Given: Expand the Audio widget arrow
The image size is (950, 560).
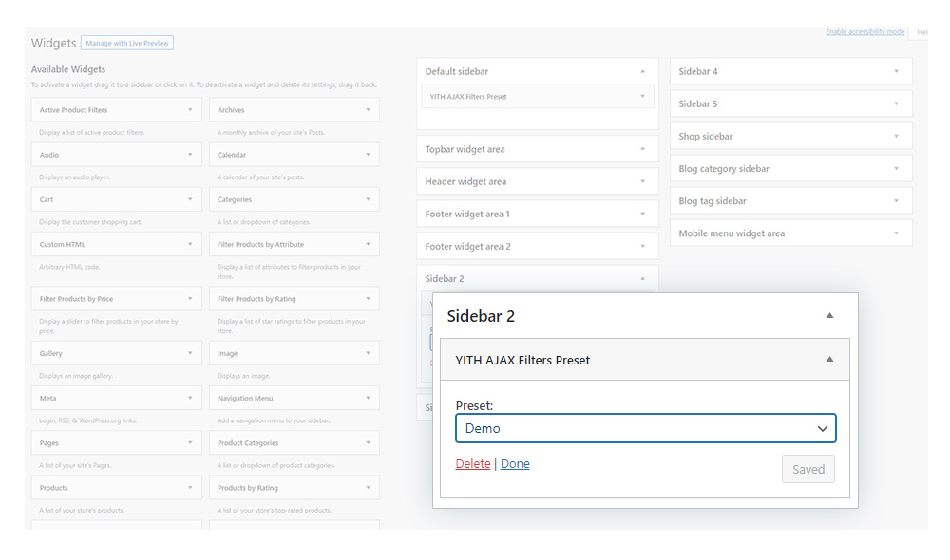Looking at the screenshot, I should pyautogui.click(x=190, y=155).
